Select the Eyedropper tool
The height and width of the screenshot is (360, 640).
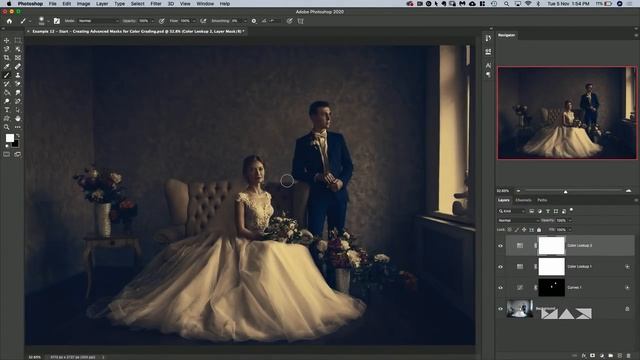[7, 66]
